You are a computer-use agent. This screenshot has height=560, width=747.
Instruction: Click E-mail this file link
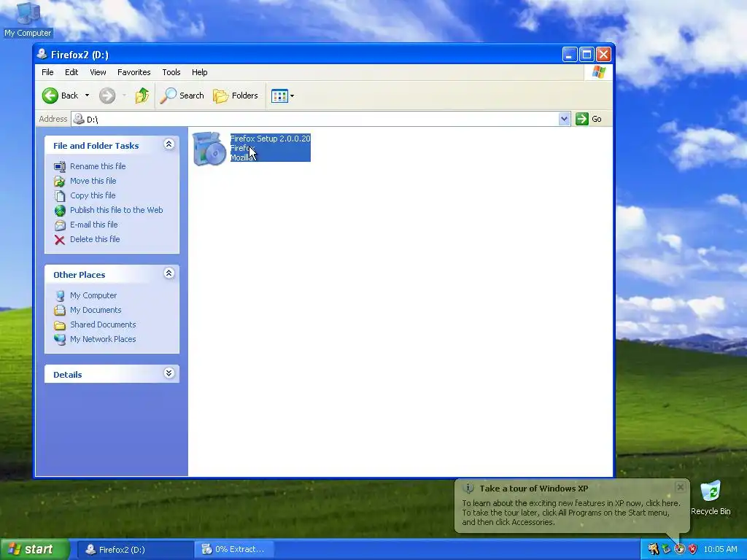[x=94, y=225]
